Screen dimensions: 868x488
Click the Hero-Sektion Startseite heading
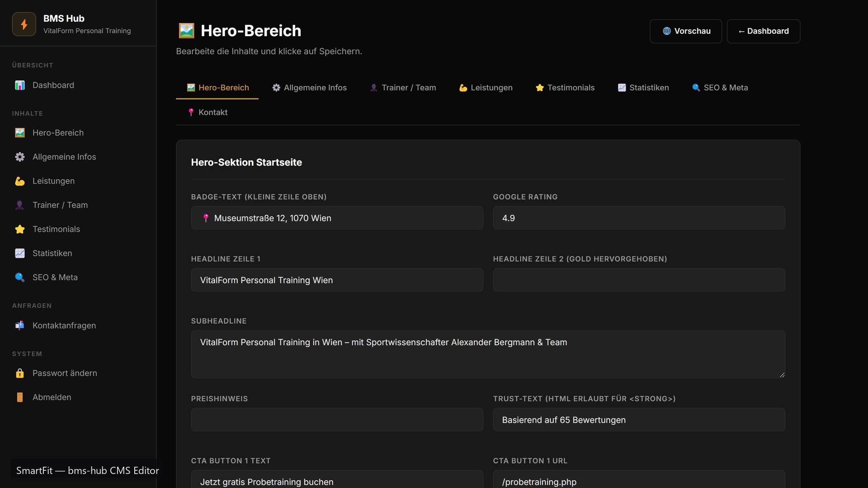click(246, 162)
